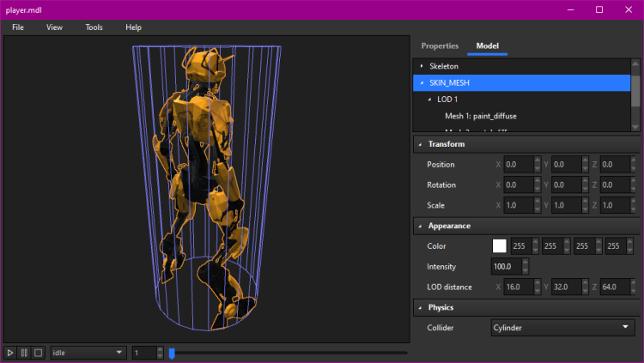
Task: Open the idle animation dropdown
Action: tap(88, 353)
